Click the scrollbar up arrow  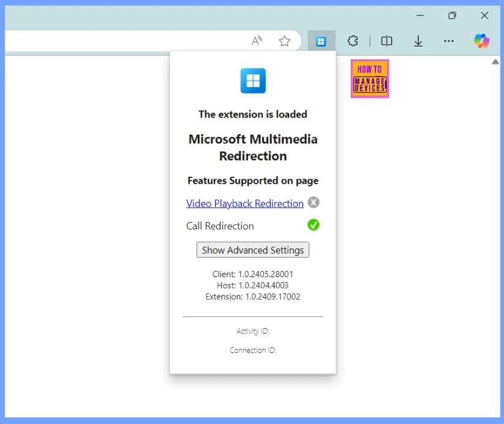coord(495,62)
